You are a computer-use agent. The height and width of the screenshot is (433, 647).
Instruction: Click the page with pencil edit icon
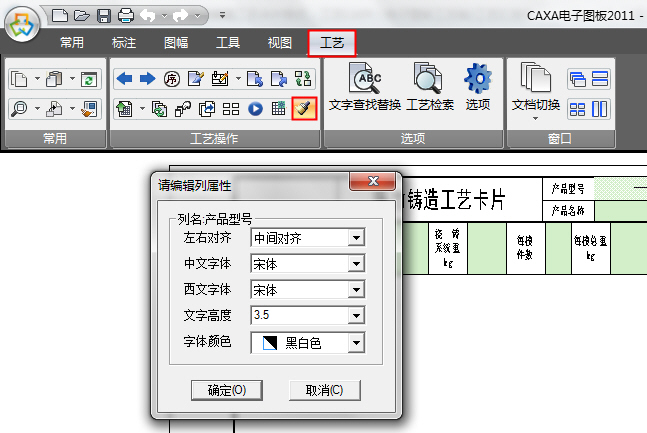196,78
